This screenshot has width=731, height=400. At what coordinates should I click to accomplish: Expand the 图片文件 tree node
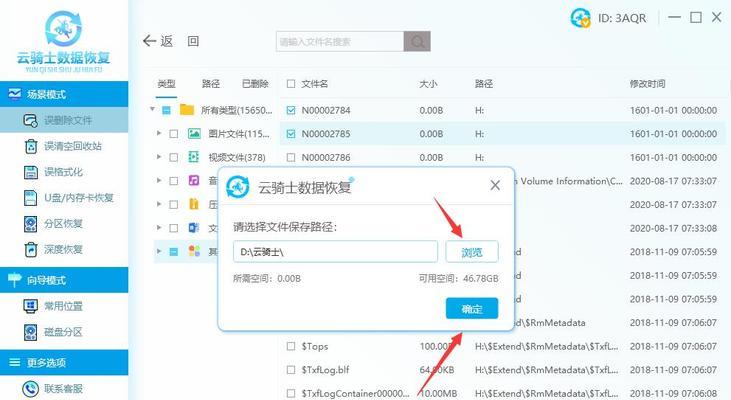(x=159, y=133)
